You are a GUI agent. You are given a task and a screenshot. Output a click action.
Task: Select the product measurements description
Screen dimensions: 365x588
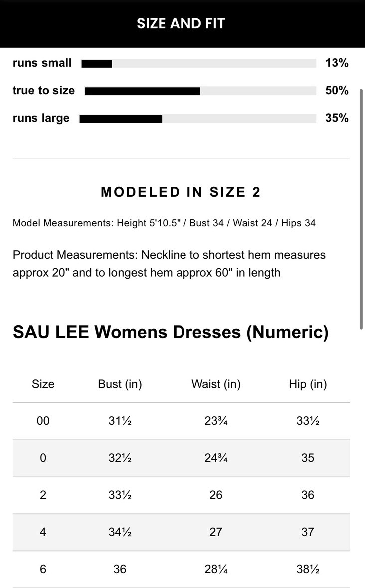[x=170, y=264]
